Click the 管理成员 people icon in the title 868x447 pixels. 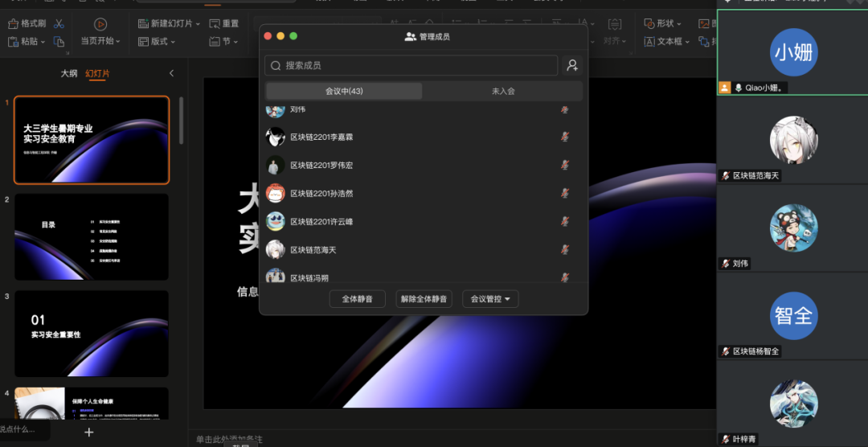[x=410, y=37]
